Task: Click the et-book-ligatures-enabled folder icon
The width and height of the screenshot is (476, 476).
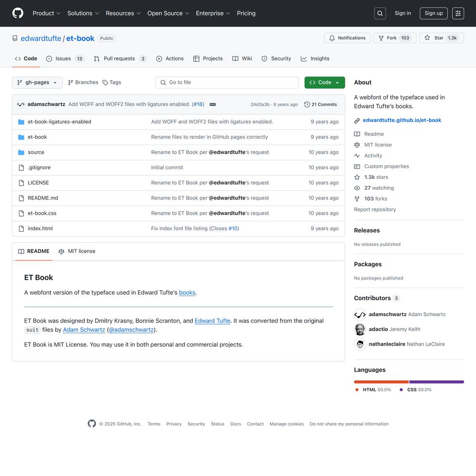Action: [x=21, y=122]
